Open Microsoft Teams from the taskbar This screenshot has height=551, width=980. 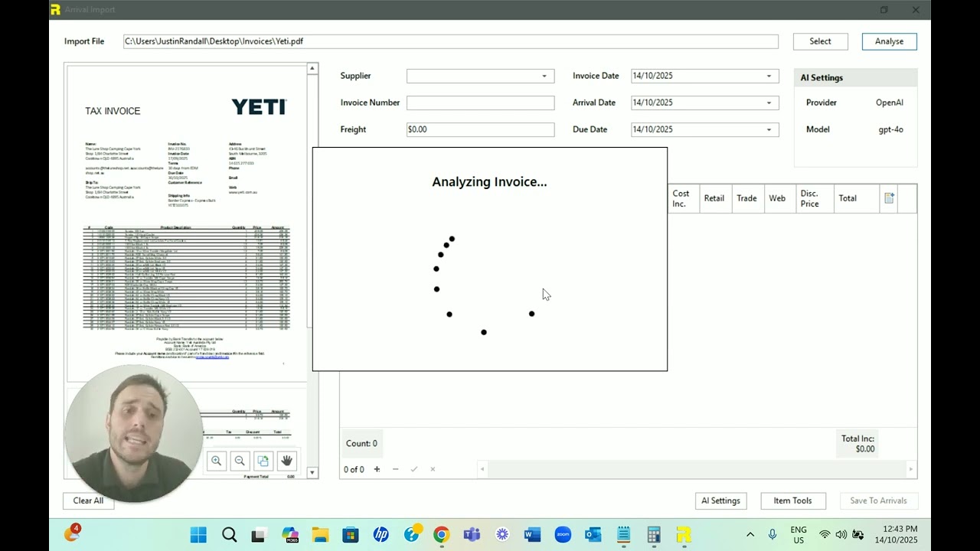tap(472, 534)
